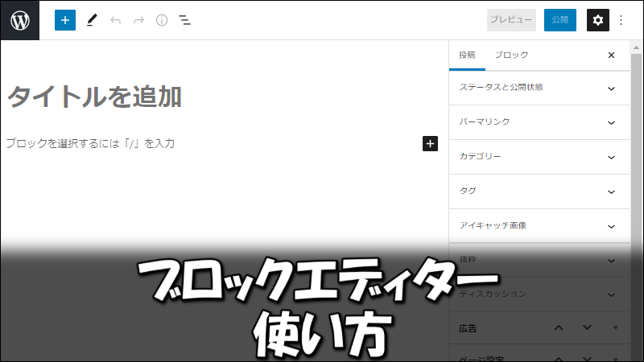Select the pencil tools icon

[x=92, y=20]
